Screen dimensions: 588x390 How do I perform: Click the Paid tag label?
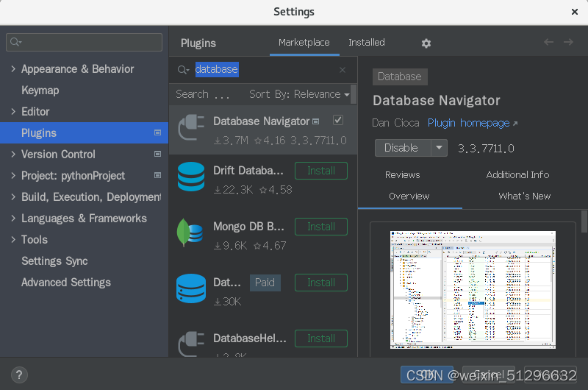(x=265, y=283)
